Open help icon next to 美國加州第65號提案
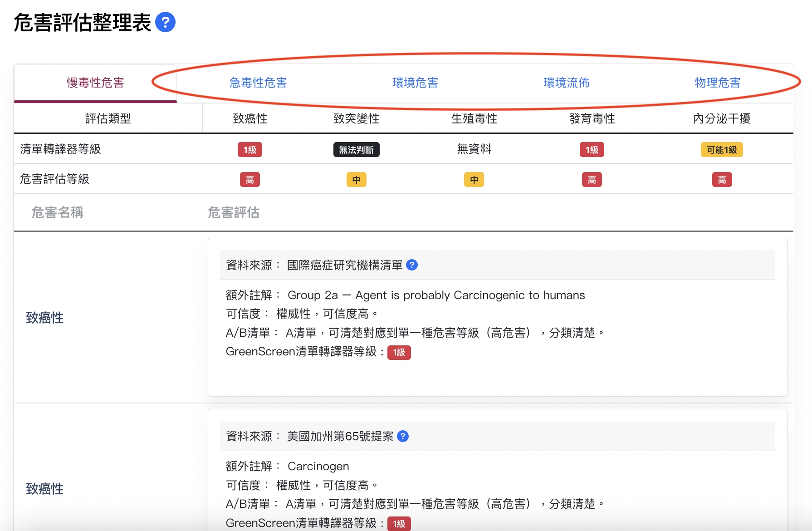The height and width of the screenshot is (531, 812). click(x=403, y=436)
